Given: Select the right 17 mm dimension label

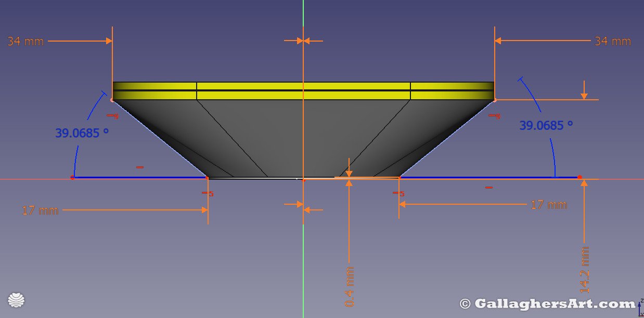Looking at the screenshot, I should pos(549,205).
